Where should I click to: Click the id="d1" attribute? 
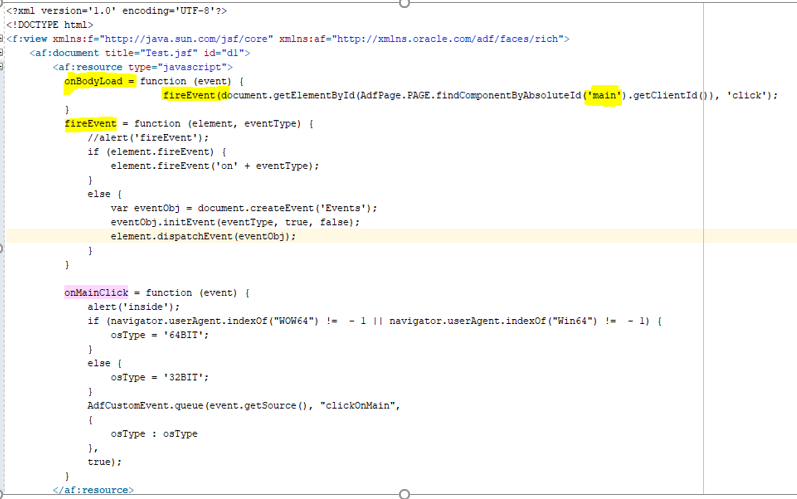pos(223,53)
